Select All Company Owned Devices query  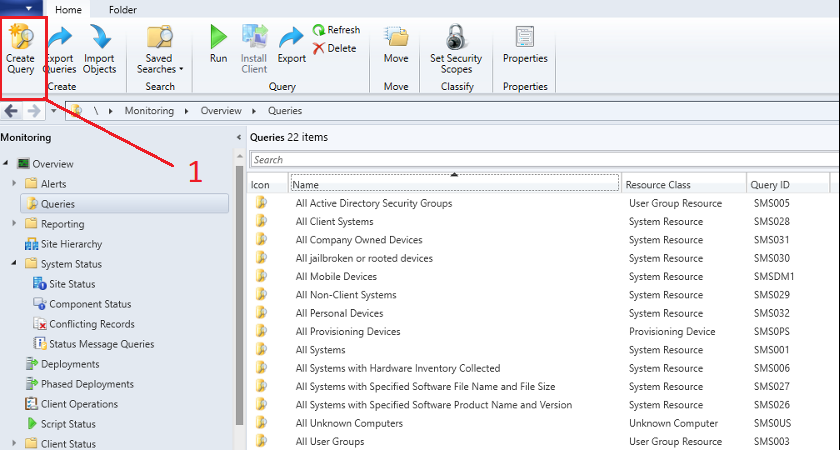(359, 240)
